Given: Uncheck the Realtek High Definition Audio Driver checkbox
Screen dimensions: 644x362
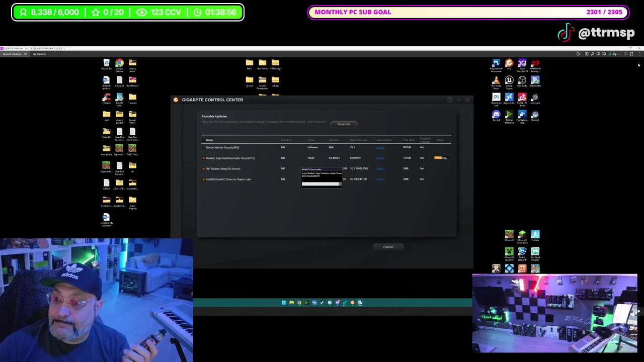Looking at the screenshot, I should pyautogui.click(x=203, y=158).
